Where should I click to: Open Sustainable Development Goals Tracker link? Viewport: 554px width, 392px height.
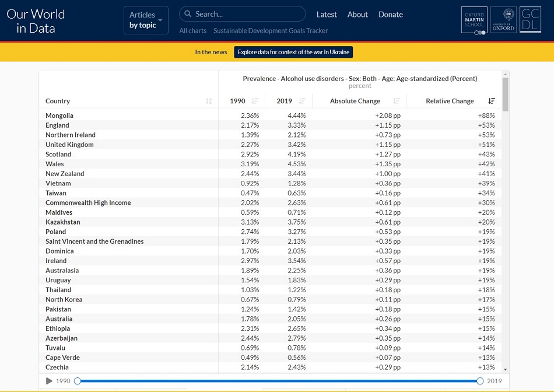pos(271,31)
